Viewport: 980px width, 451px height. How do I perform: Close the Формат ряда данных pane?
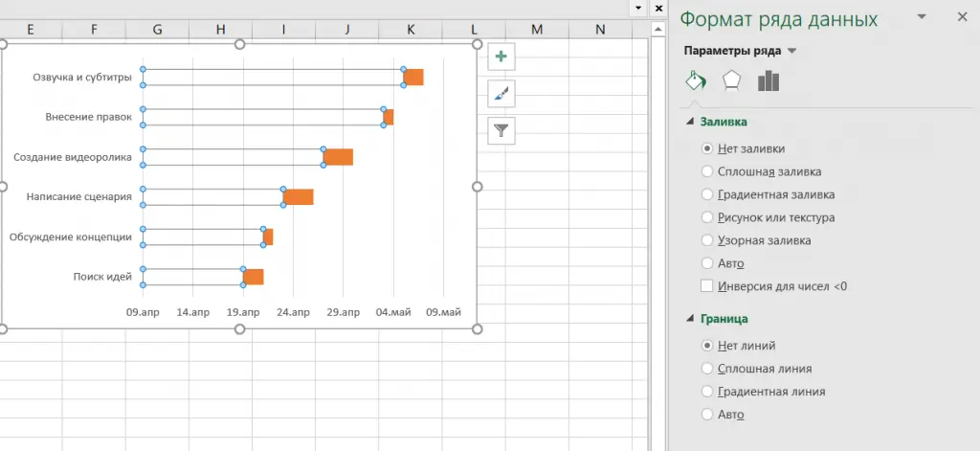pyautogui.click(x=962, y=17)
